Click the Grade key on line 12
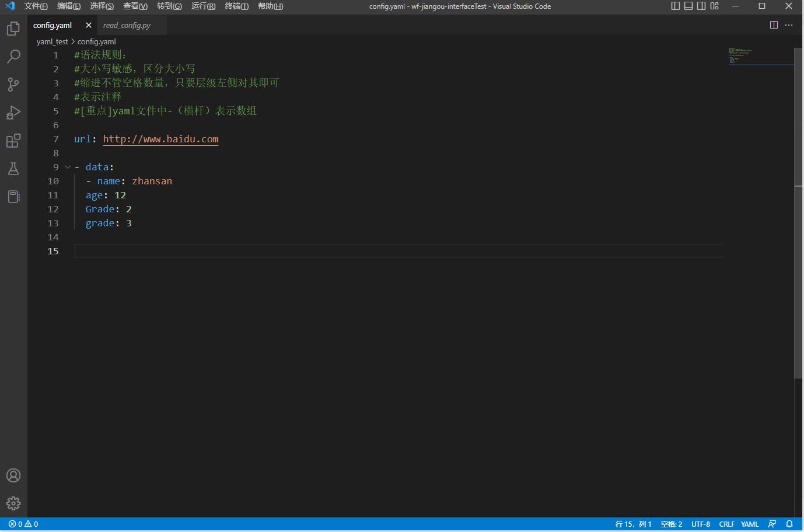 [x=100, y=209]
